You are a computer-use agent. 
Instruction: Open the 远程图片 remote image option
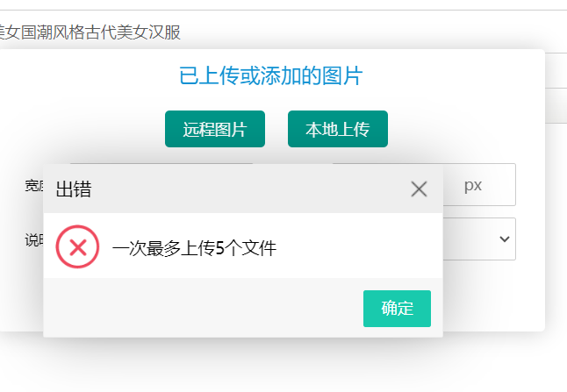pyautogui.click(x=215, y=130)
